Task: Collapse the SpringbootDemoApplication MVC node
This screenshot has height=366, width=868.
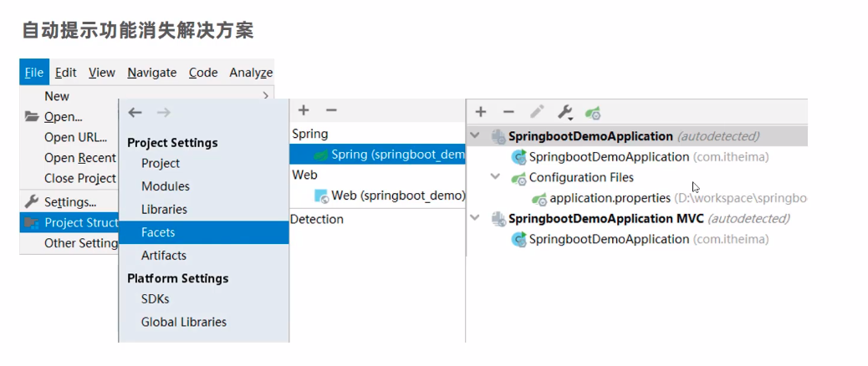Action: click(476, 218)
